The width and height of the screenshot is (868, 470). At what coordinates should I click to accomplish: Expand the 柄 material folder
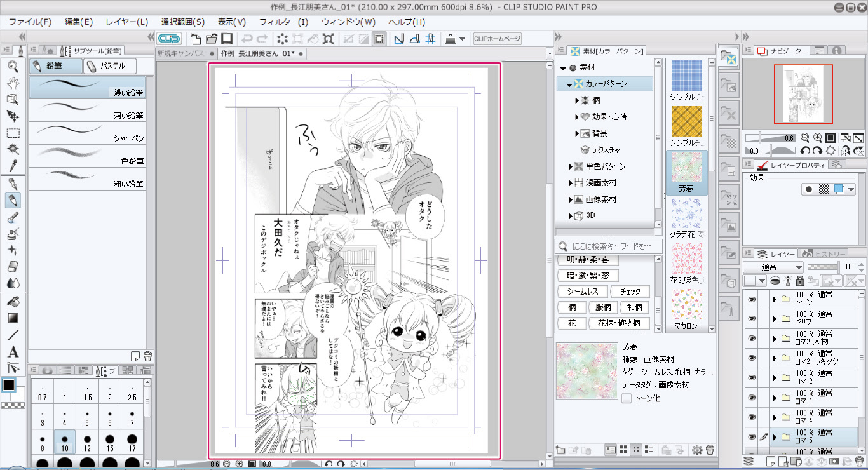(x=577, y=100)
